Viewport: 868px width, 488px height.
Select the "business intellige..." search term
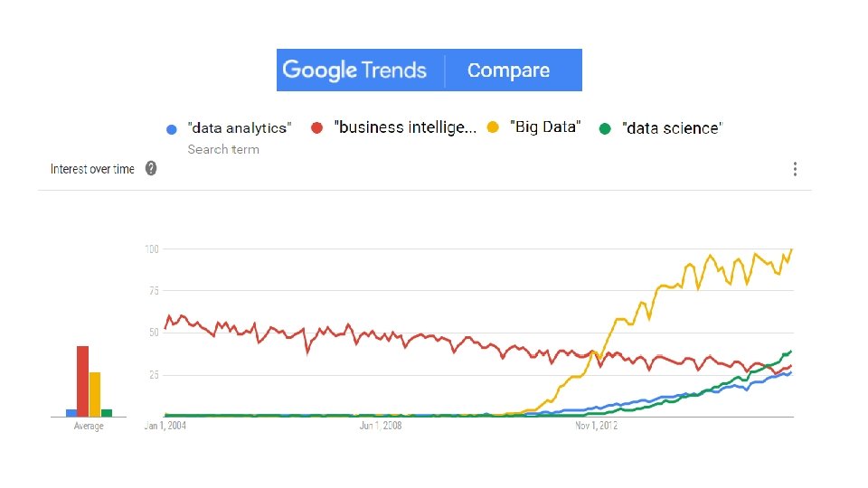click(405, 128)
